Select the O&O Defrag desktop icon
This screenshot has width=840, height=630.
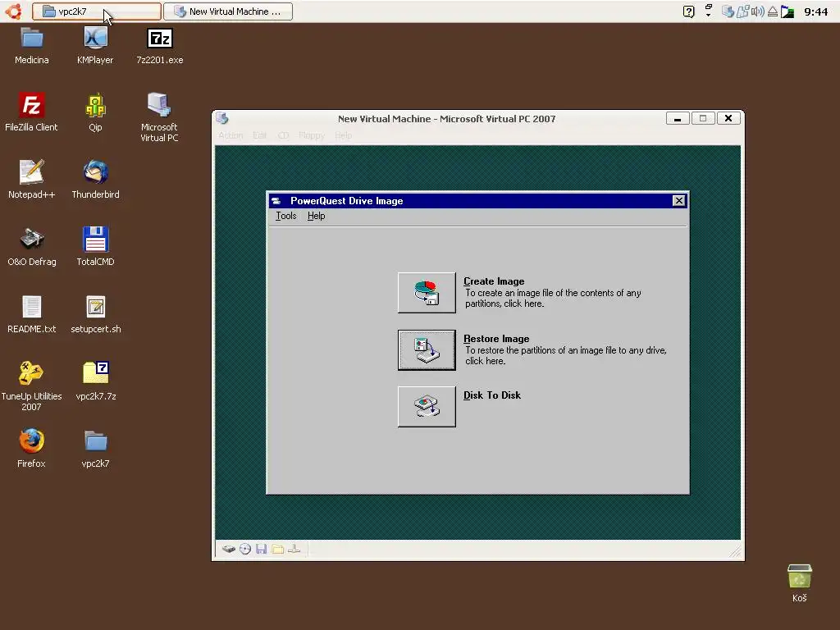pos(32,246)
